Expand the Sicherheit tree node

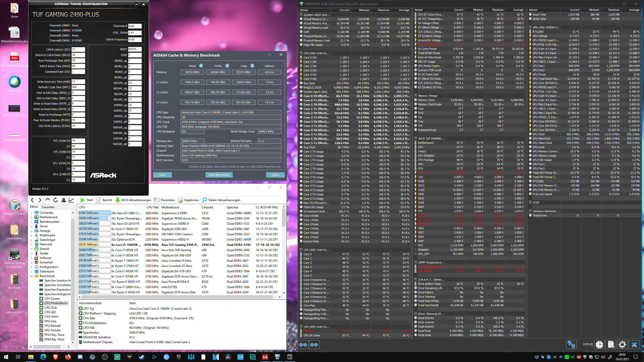[x=32, y=262]
